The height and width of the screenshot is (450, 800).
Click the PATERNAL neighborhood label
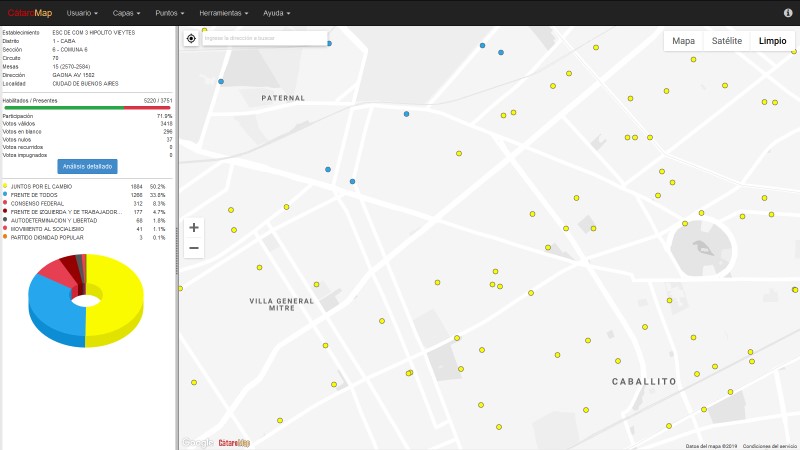pyautogui.click(x=283, y=98)
